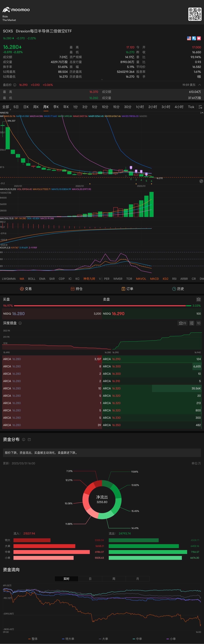This screenshot has width=204, height=644.
Task: Tap the 净流出 donut chart center
Action: click(102, 499)
